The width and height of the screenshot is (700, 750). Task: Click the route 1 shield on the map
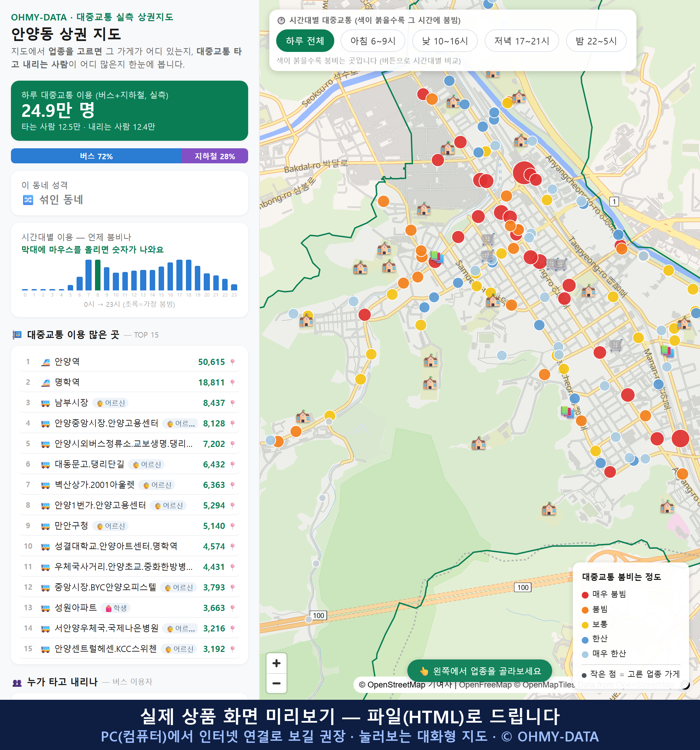click(x=614, y=202)
